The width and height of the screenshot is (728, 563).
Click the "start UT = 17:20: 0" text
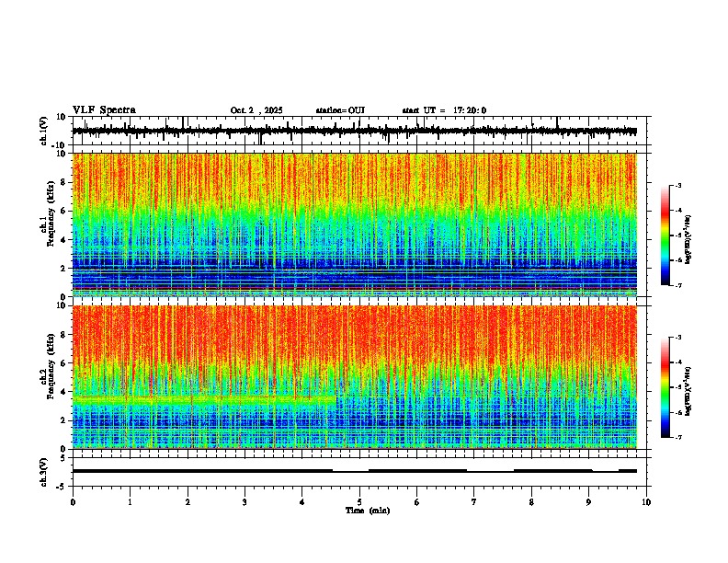click(444, 110)
